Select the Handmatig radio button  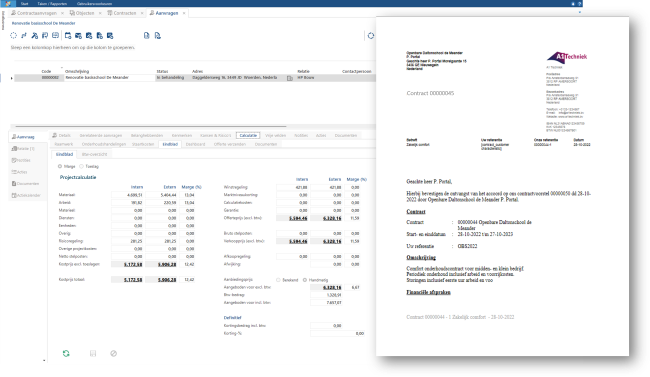(305, 280)
